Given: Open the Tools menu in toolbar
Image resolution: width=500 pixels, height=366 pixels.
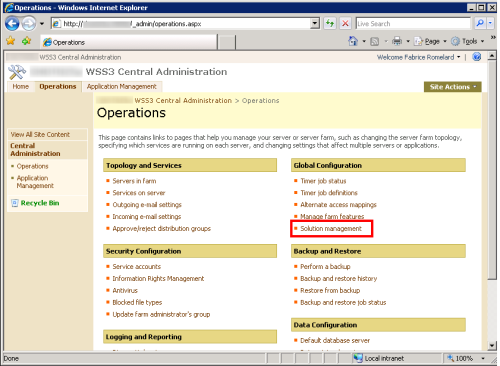Looking at the screenshot, I should click(x=468, y=41).
